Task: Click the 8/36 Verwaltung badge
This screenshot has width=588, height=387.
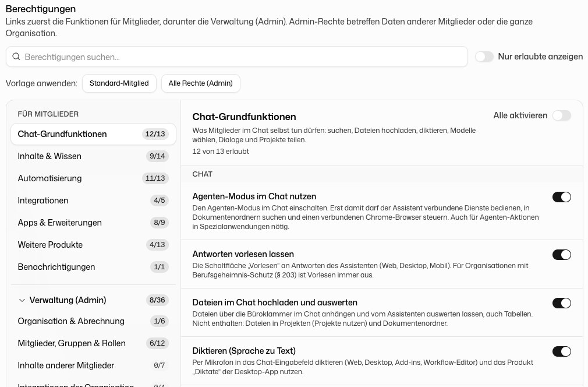Action: coord(157,300)
